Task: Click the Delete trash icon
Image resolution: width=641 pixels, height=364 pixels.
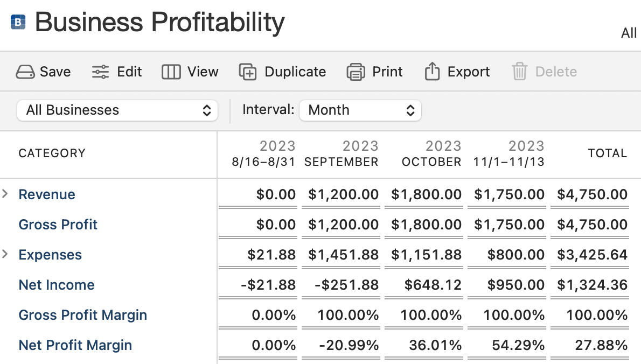Action: click(x=519, y=72)
